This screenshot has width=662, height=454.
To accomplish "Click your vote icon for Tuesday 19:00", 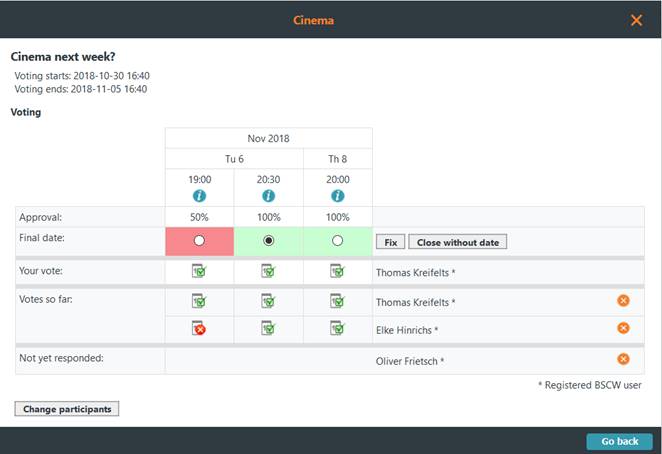I will tap(199, 271).
